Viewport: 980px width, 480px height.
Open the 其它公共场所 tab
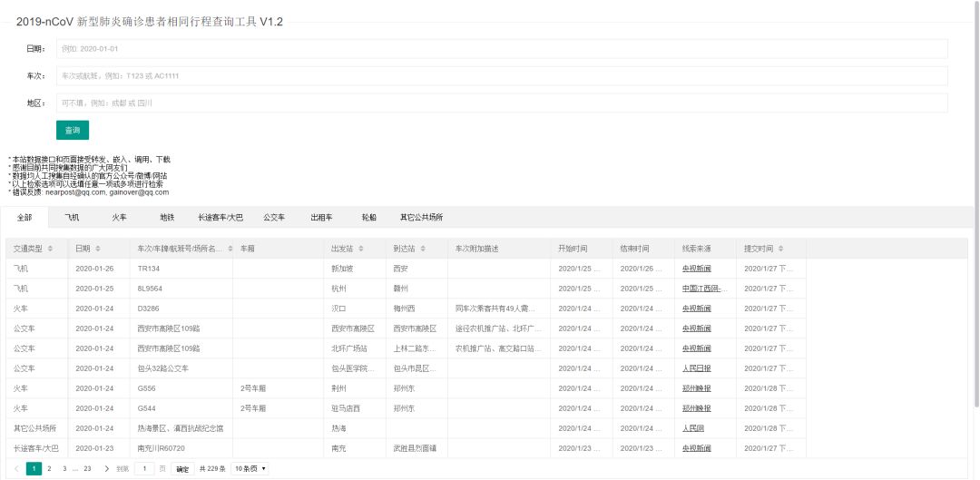click(x=422, y=218)
